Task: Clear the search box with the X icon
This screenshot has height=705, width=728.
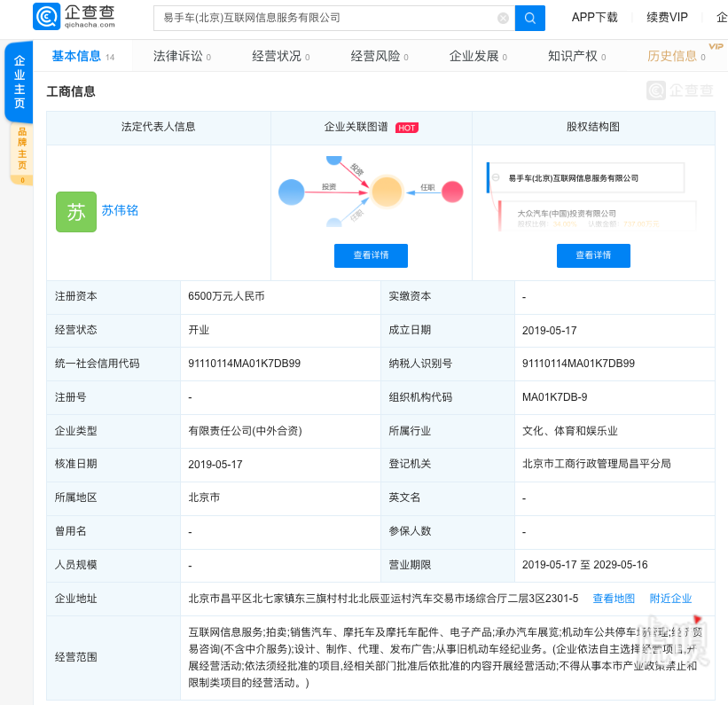Action: click(x=503, y=18)
